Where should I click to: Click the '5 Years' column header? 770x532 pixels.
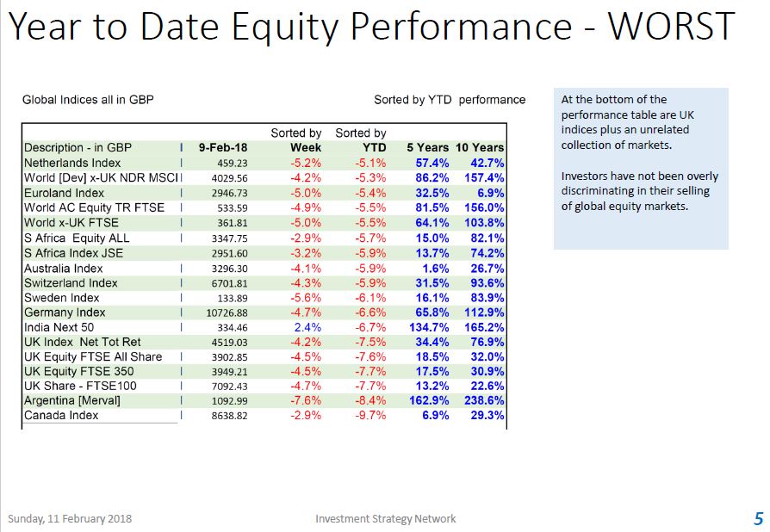[x=427, y=148]
